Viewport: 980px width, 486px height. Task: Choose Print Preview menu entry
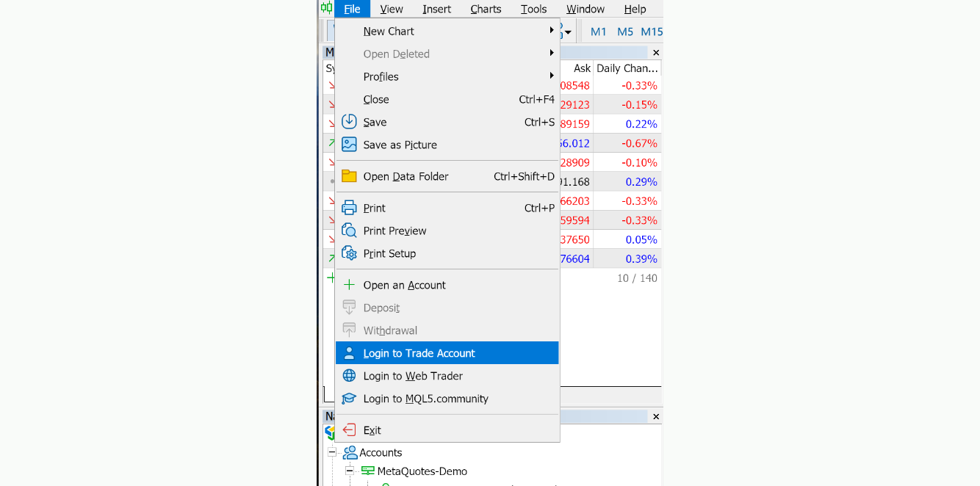click(x=447, y=231)
